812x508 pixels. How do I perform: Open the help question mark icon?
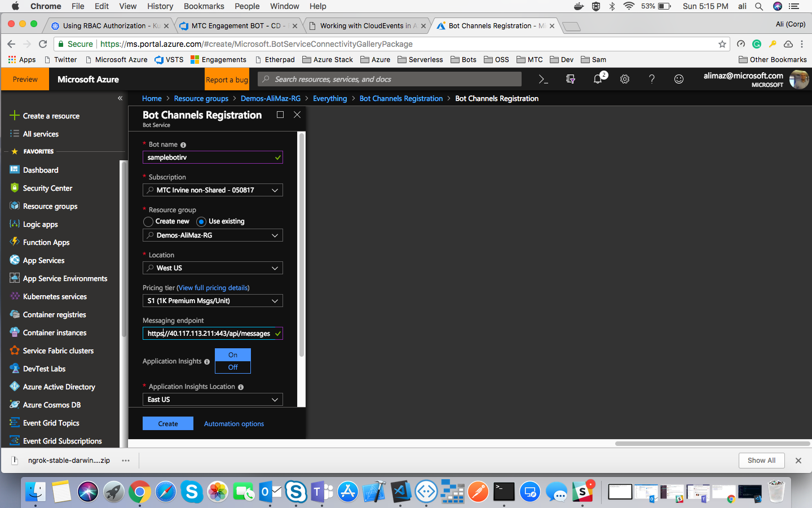click(x=652, y=80)
